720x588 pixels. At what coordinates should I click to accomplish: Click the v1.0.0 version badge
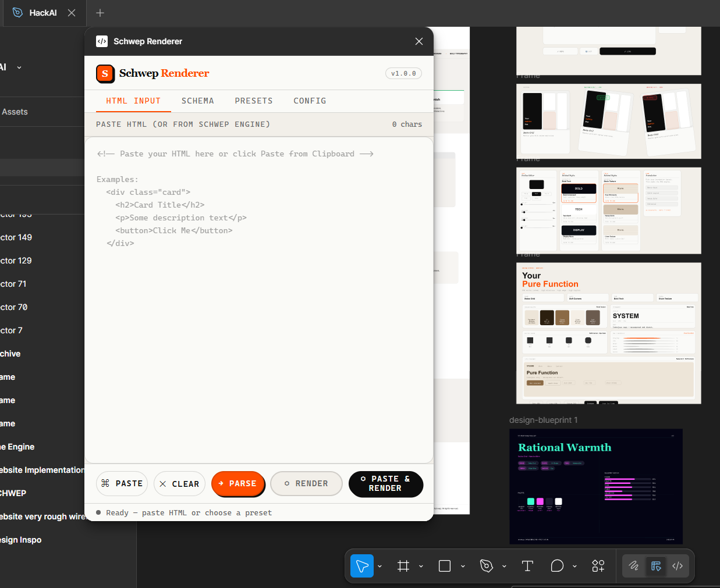tap(403, 73)
